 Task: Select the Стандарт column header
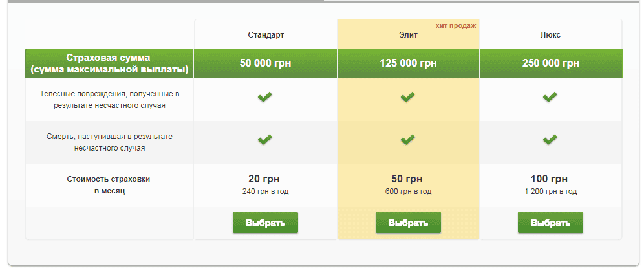265,35
